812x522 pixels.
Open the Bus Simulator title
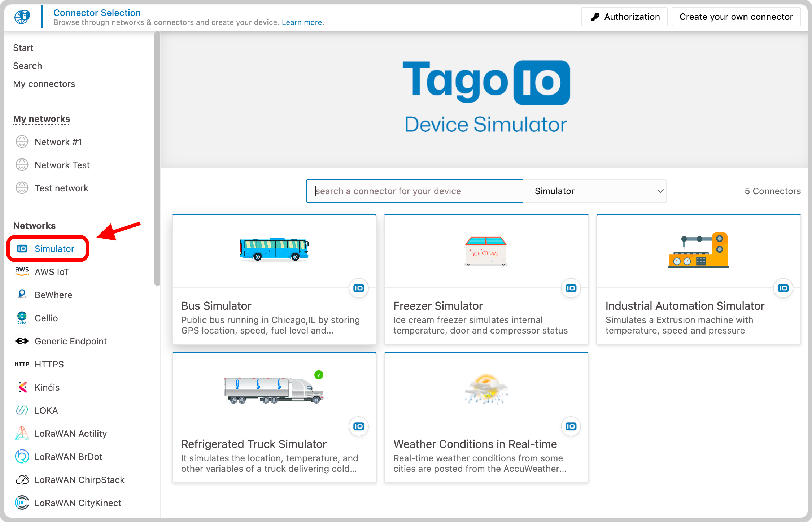216,306
